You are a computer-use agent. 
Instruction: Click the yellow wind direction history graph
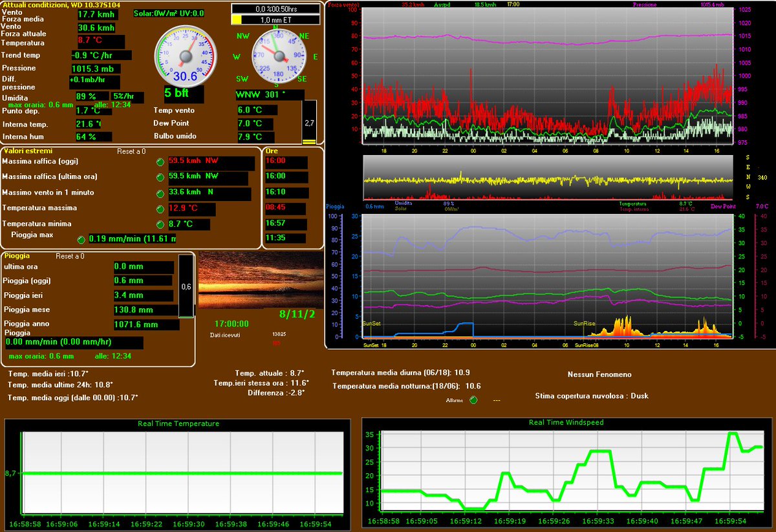pyautogui.click(x=548, y=177)
